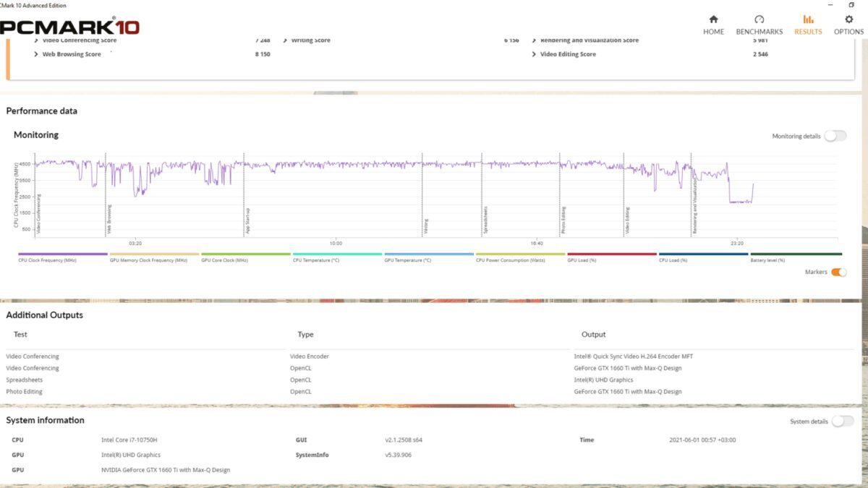Viewport: 868px width, 488px height.
Task: Enable the System details toggle
Action: click(x=842, y=421)
